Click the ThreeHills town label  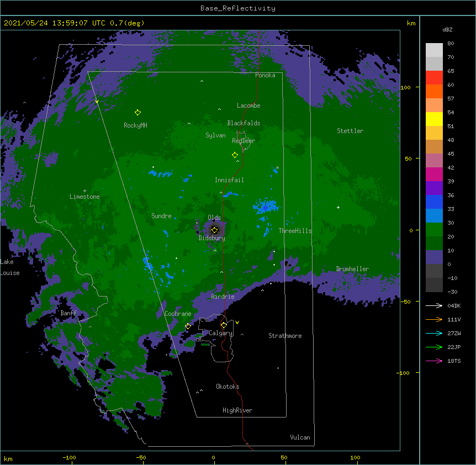(x=295, y=231)
